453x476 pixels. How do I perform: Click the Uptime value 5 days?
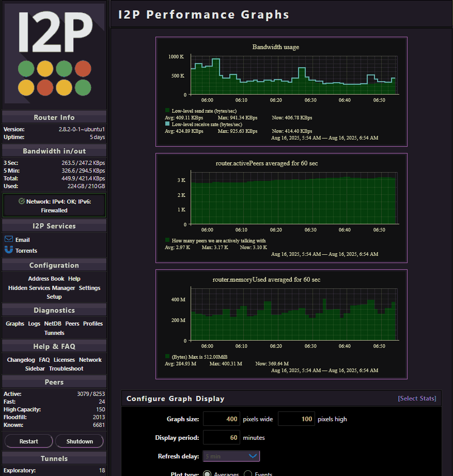[x=97, y=137]
